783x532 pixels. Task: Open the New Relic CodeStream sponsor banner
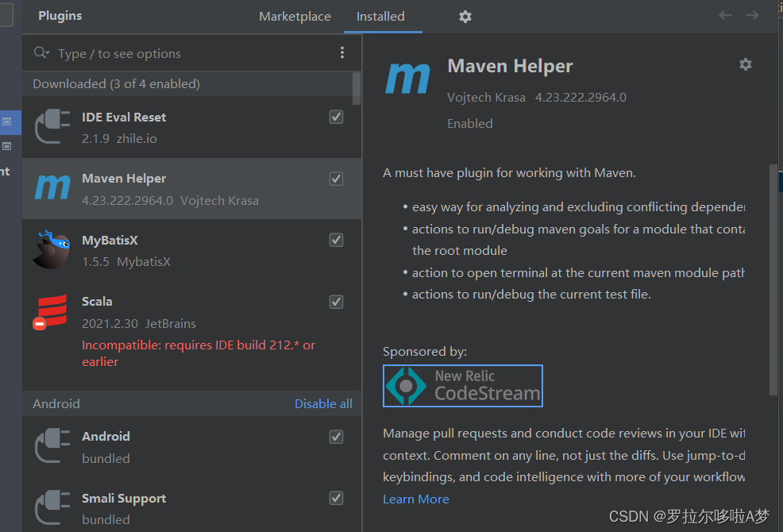pos(463,386)
